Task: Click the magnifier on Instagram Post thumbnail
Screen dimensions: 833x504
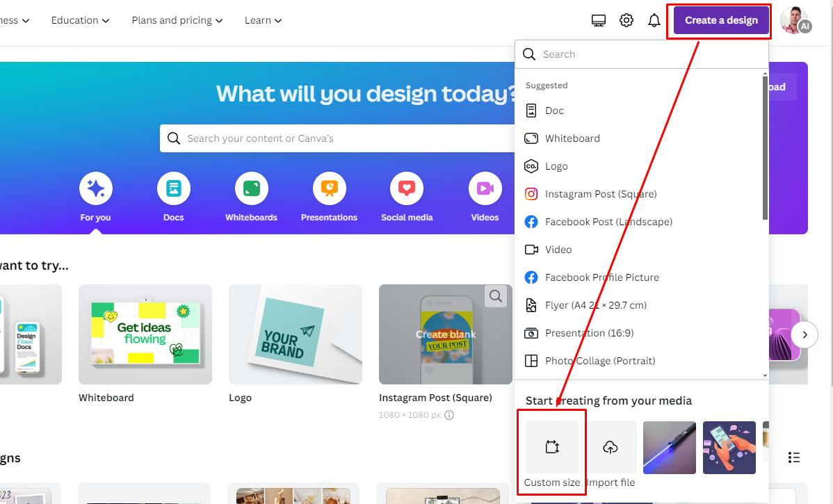Action: pos(496,296)
